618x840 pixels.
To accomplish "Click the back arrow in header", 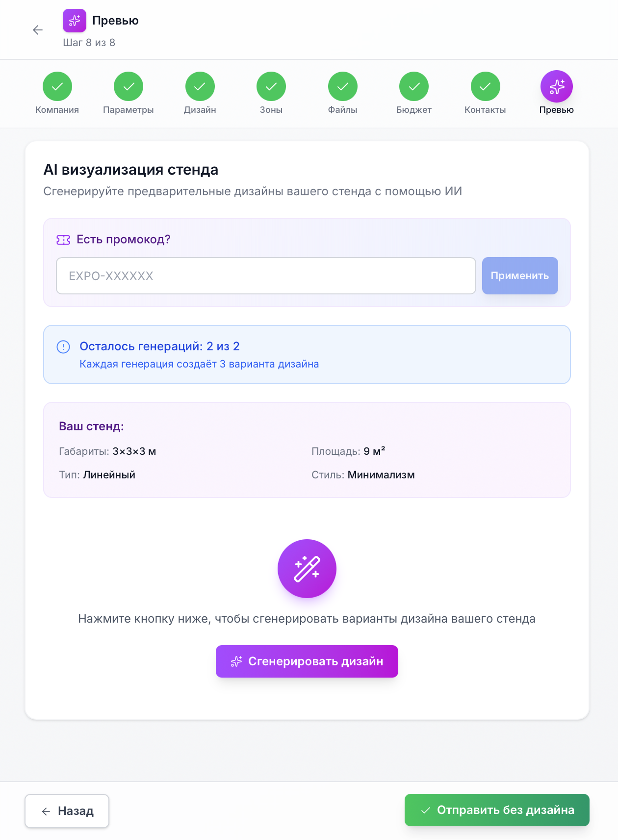I will (38, 30).
